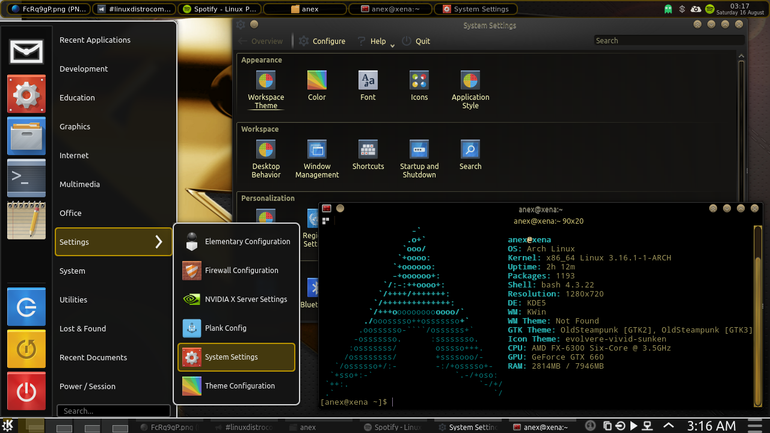Click the Spotify tray icon at top right
This screenshot has width=770, height=433.
pos(709,9)
